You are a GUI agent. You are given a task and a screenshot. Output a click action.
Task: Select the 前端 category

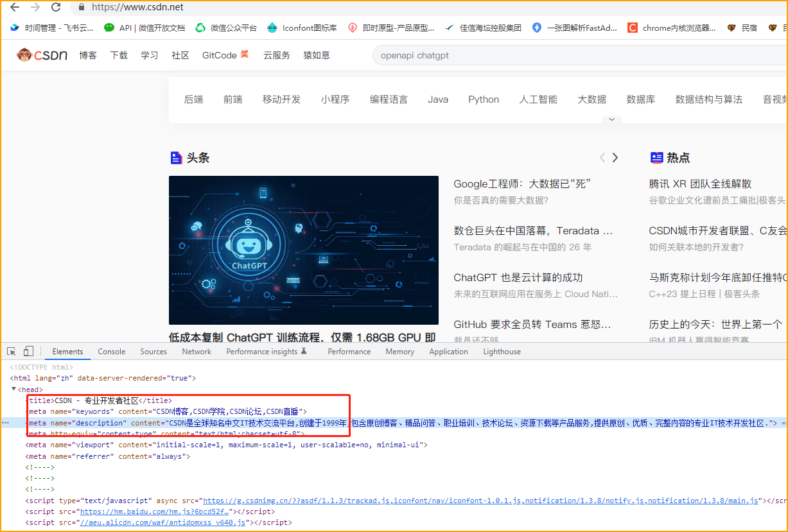(233, 99)
